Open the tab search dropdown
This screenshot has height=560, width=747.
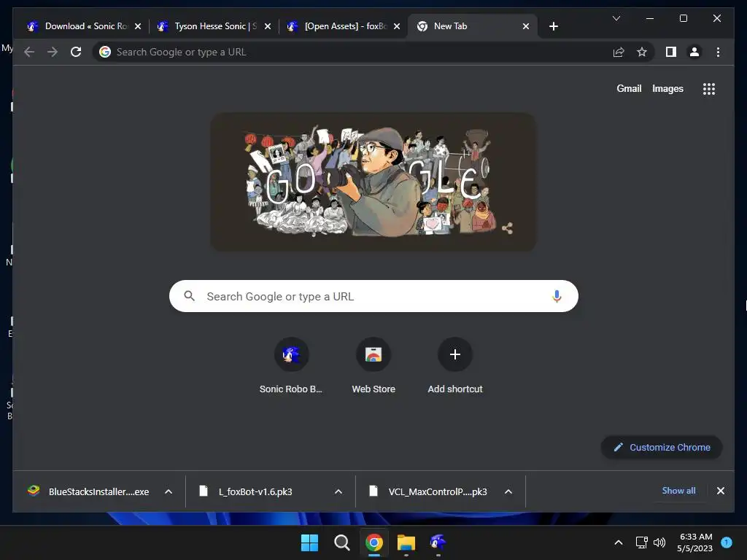[x=616, y=18]
